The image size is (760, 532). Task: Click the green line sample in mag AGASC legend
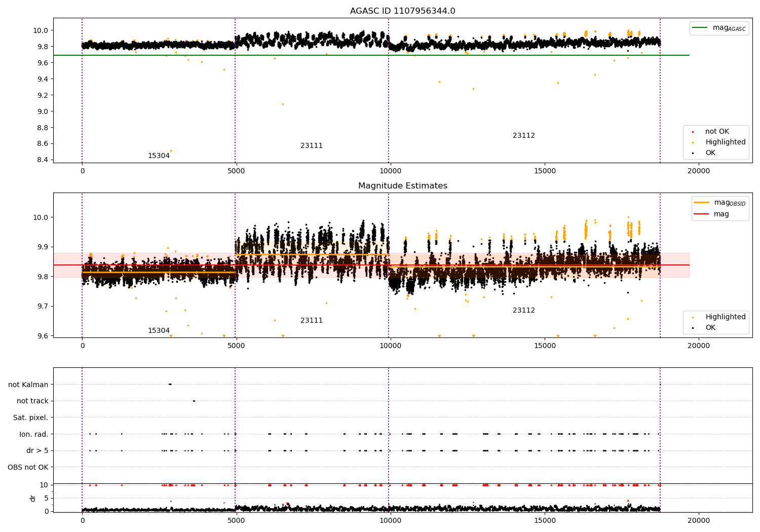coord(700,28)
